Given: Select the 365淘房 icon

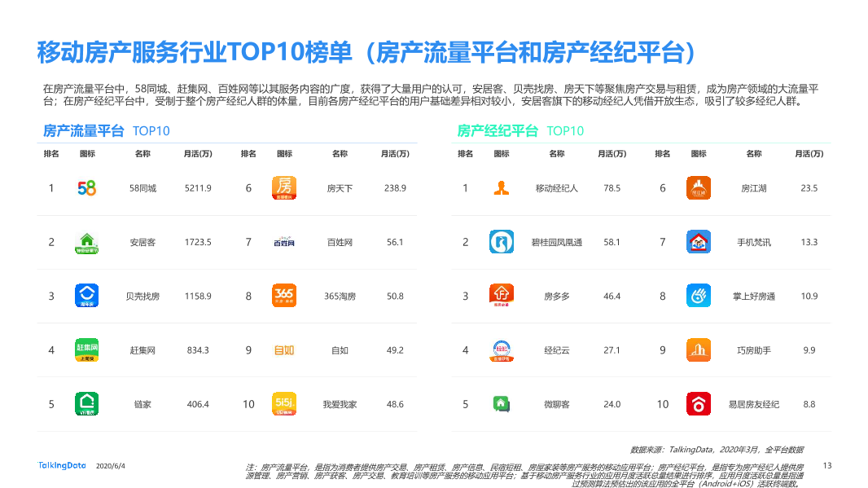Looking at the screenshot, I should coord(283,296).
